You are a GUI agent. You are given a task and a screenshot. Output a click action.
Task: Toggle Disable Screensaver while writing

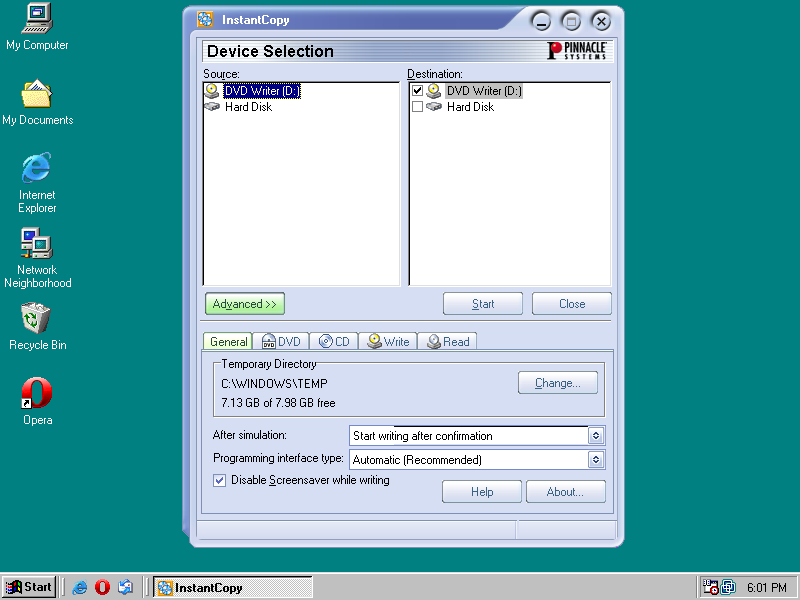tap(220, 480)
